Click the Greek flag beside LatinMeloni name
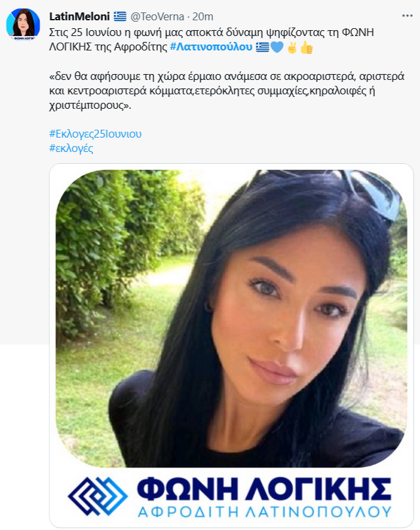 [120, 16]
